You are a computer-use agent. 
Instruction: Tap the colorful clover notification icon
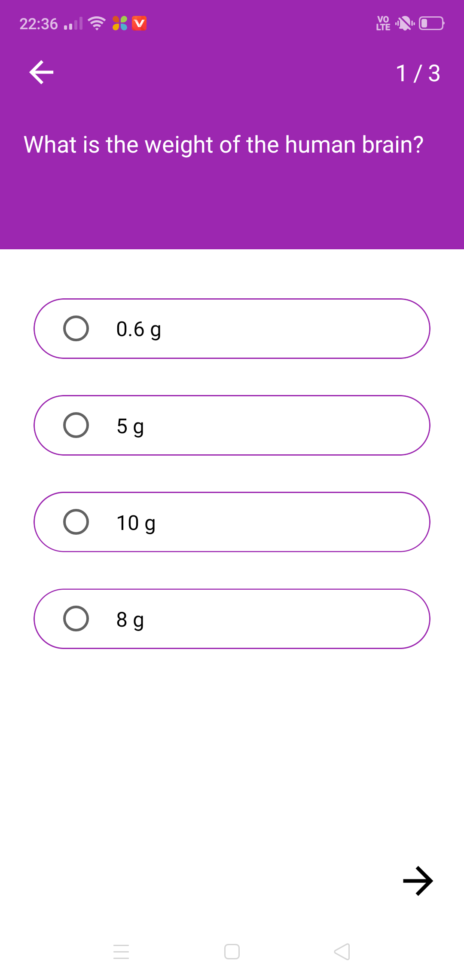[120, 23]
